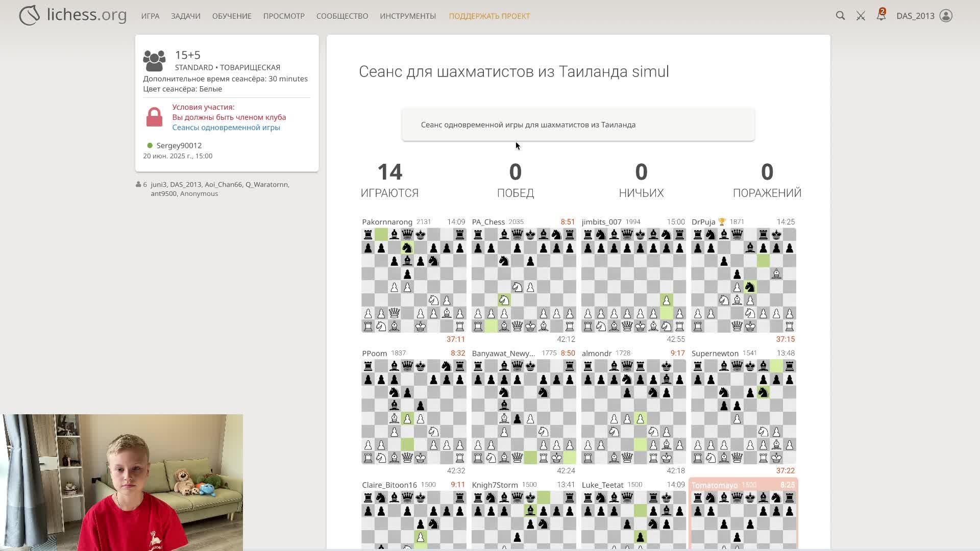Open the ИНСТРУМЕНТЫ menu

(408, 16)
